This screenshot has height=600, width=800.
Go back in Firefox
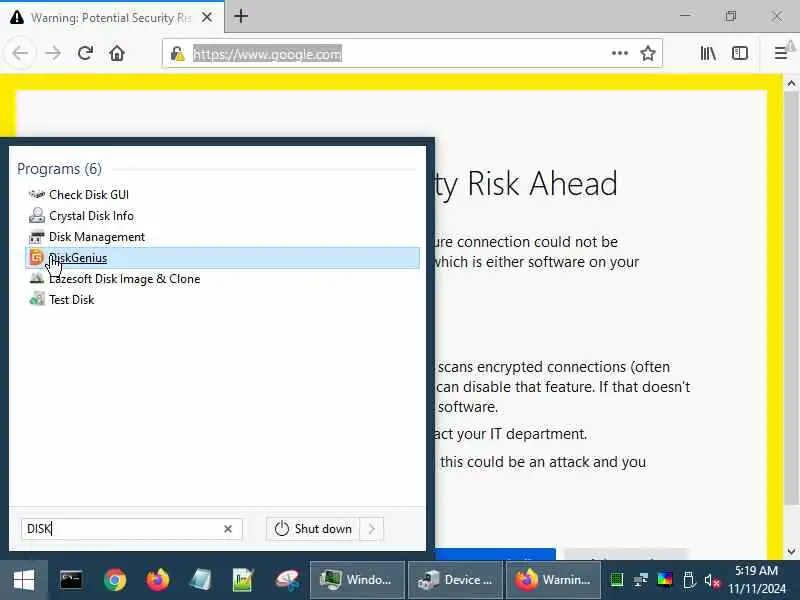click(x=20, y=53)
